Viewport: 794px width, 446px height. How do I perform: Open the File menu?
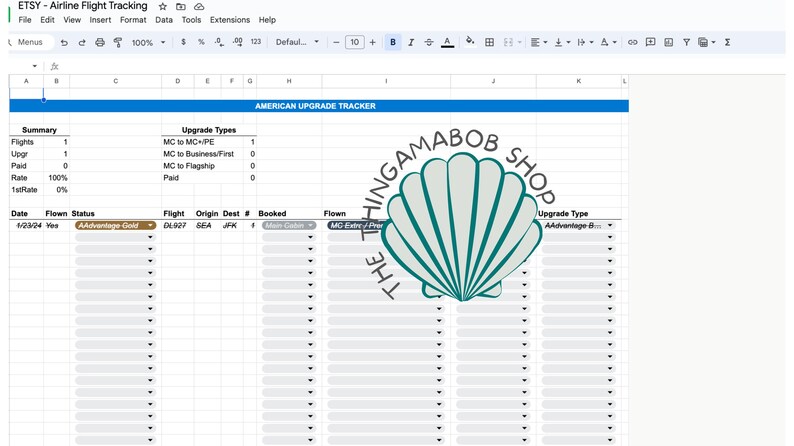25,20
